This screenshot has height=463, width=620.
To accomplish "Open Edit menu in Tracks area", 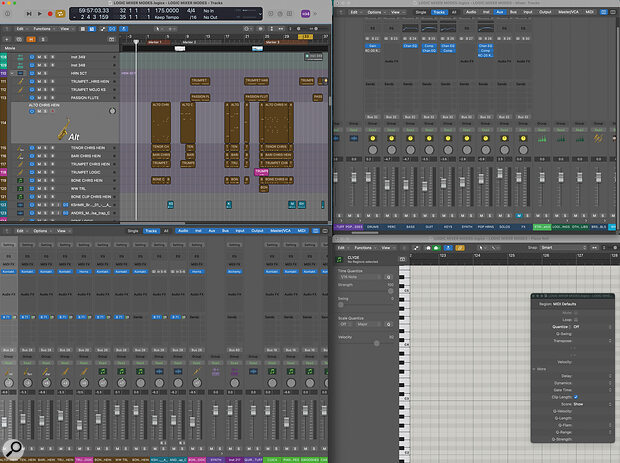I will click(x=20, y=29).
